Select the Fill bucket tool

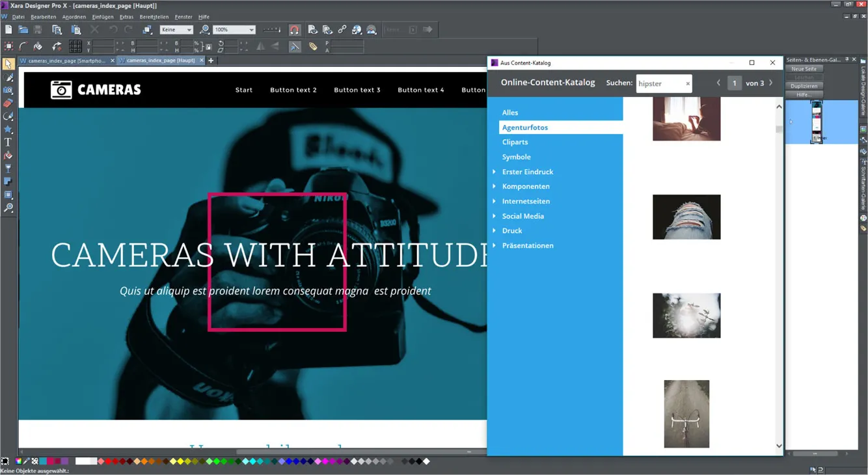click(8, 155)
